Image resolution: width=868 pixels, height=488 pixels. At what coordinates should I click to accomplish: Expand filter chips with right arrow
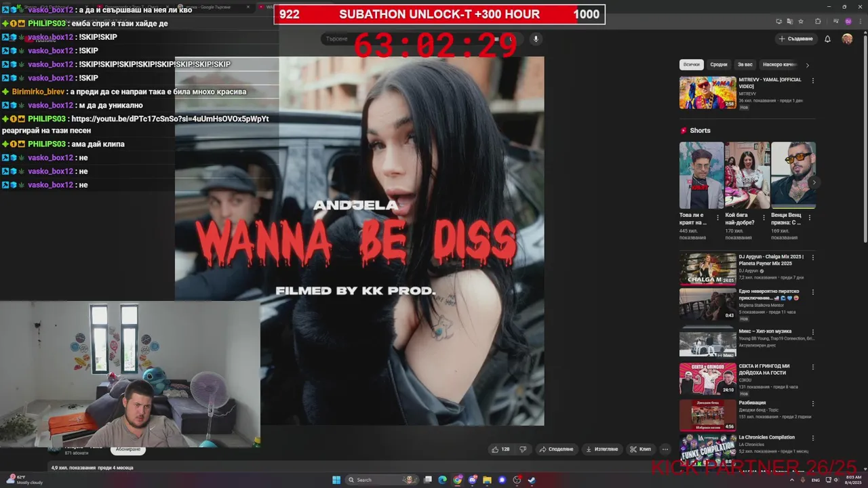(807, 65)
